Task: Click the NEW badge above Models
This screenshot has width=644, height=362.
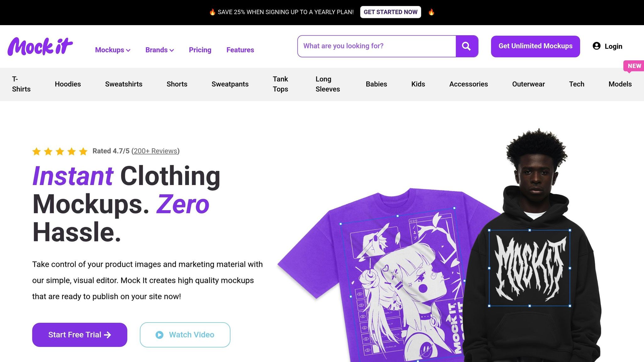Action: click(634, 66)
